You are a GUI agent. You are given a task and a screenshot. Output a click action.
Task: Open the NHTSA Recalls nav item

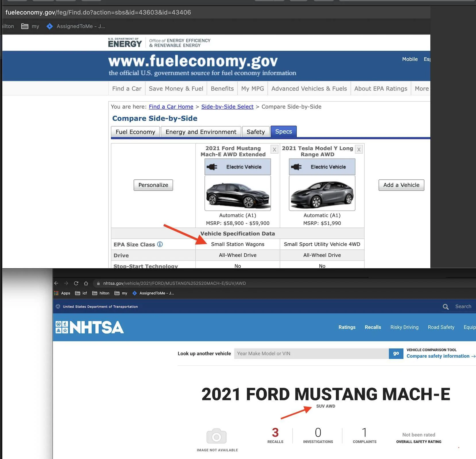tap(373, 327)
